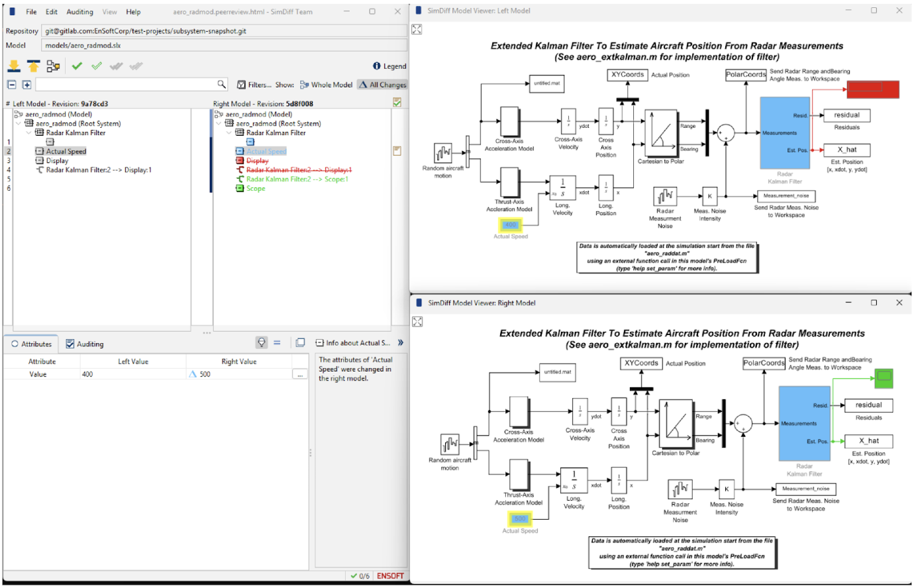This screenshot has height=588, width=914.
Task: Click fit-to-window icon in the Left Model viewer
Action: (417, 29)
